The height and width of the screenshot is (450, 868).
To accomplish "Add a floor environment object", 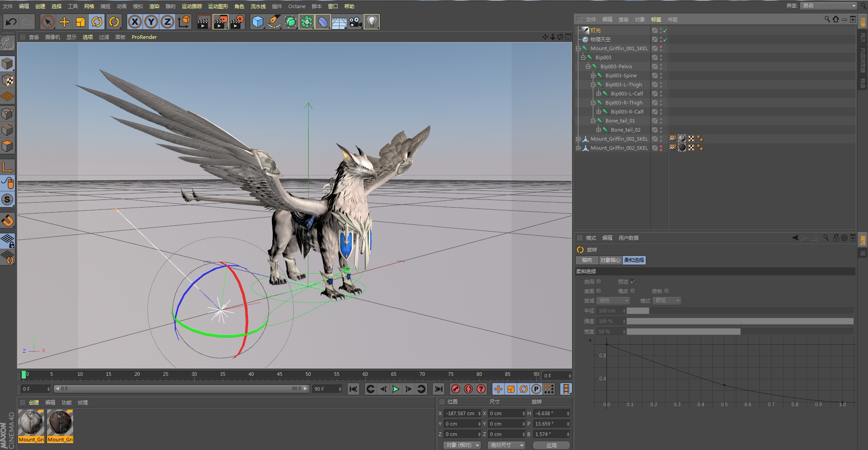I will 339,22.
